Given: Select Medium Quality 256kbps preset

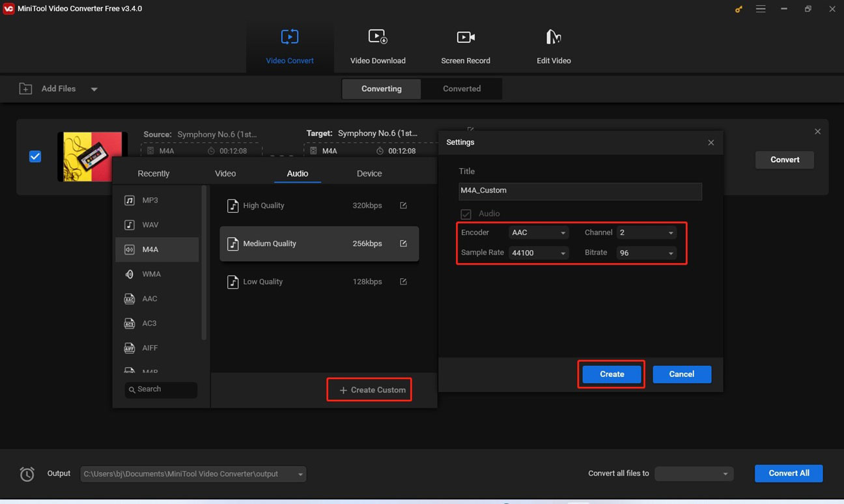Looking at the screenshot, I should [319, 244].
